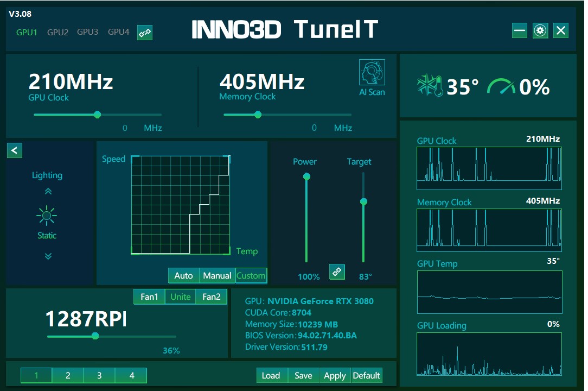The image size is (588, 391).
Task: Choose Fan2 control
Action: pyautogui.click(x=212, y=297)
